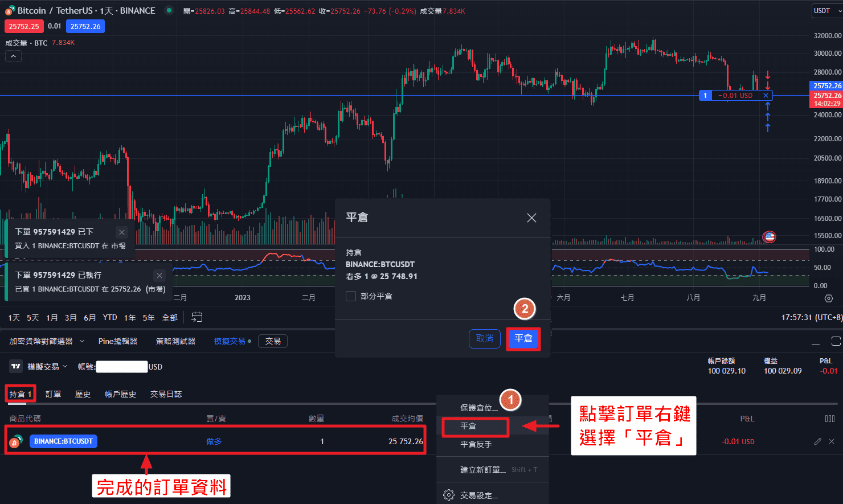Open the USDT currency dropdown on the price axis
This screenshot has width=843, height=504.
coord(826,11)
